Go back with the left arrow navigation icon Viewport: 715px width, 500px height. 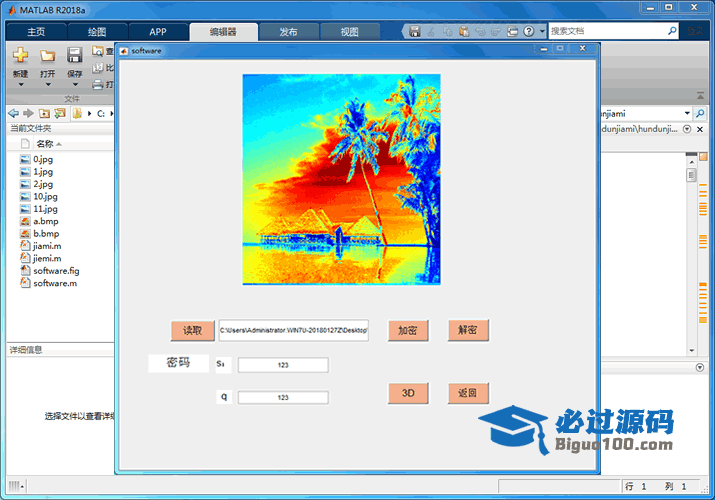[x=13, y=113]
